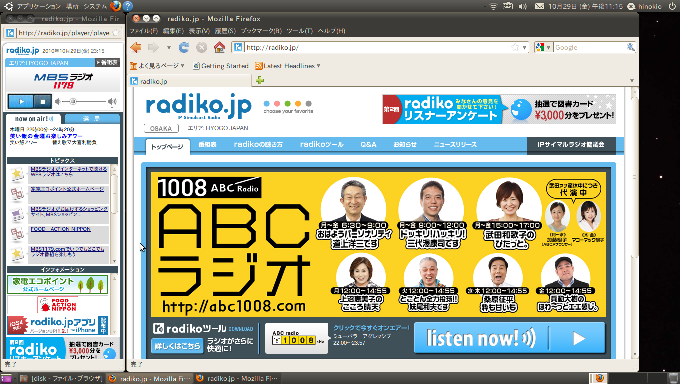Image resolution: width=680 pixels, height=384 pixels.
Task: Open the radikoの聴き方 tab
Action: pos(258,144)
